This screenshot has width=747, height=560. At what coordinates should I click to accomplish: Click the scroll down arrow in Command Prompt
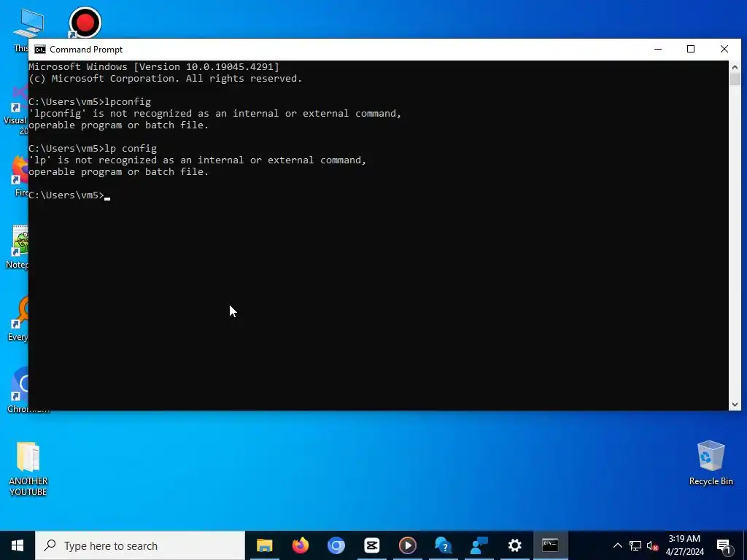(x=735, y=404)
